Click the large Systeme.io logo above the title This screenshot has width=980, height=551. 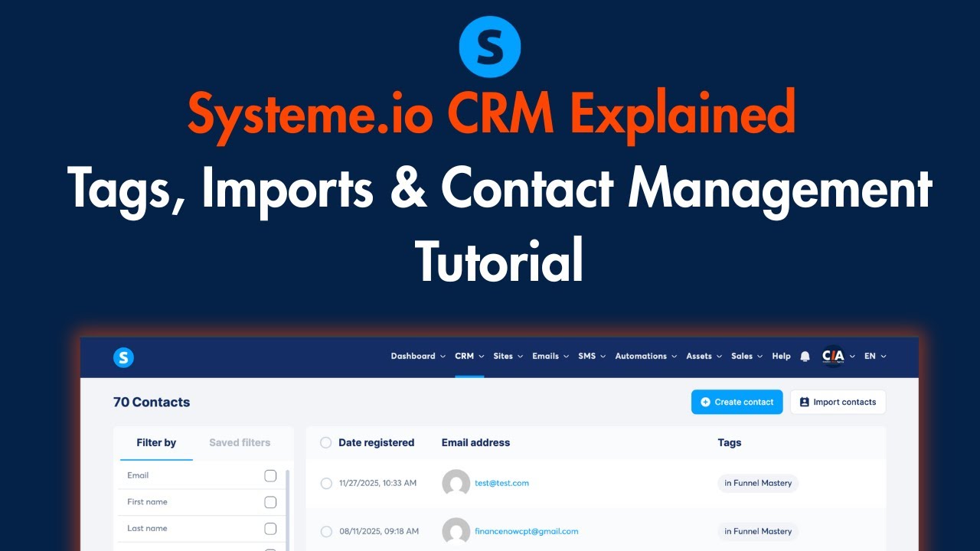(x=490, y=47)
